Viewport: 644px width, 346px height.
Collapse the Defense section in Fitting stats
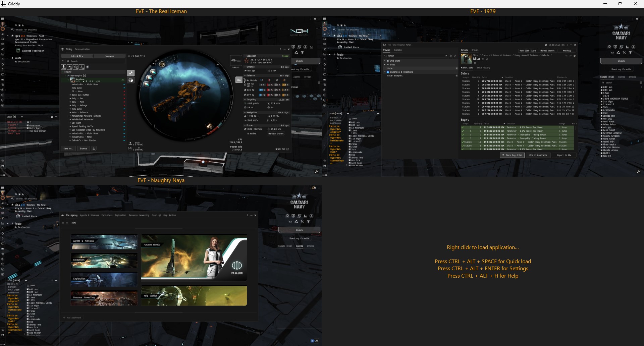pos(245,75)
